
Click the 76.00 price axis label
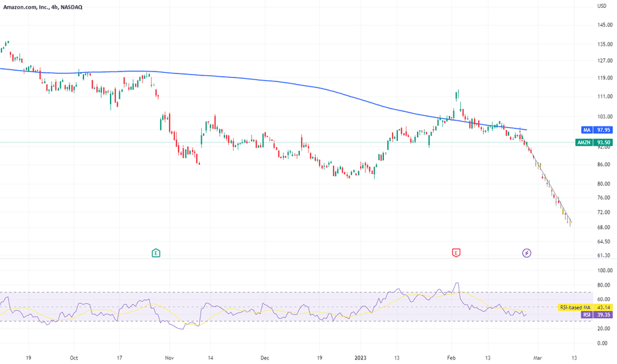point(604,197)
